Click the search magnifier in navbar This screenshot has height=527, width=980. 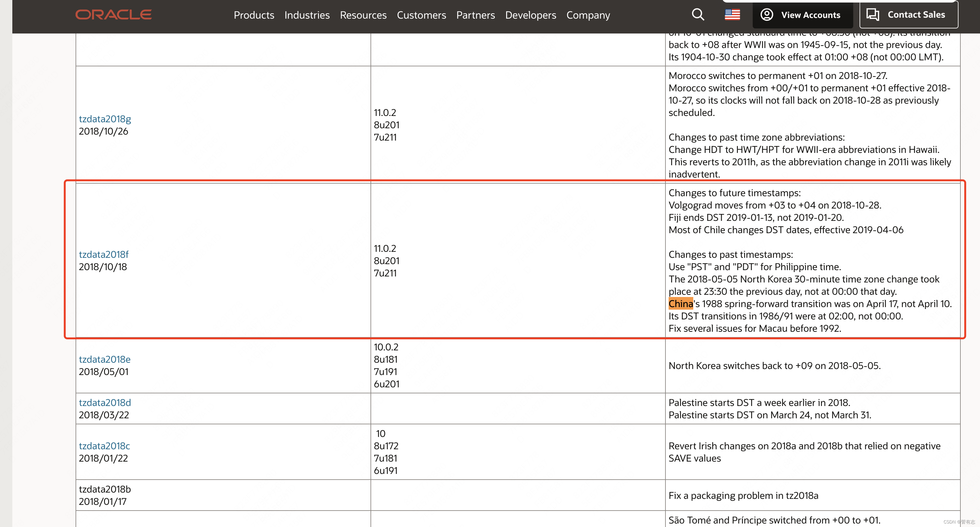pos(697,14)
